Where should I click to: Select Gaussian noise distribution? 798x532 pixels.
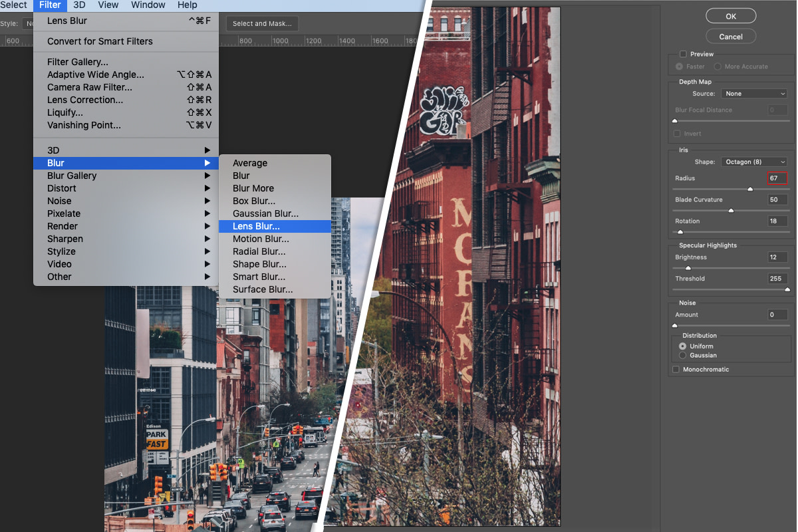(682, 356)
